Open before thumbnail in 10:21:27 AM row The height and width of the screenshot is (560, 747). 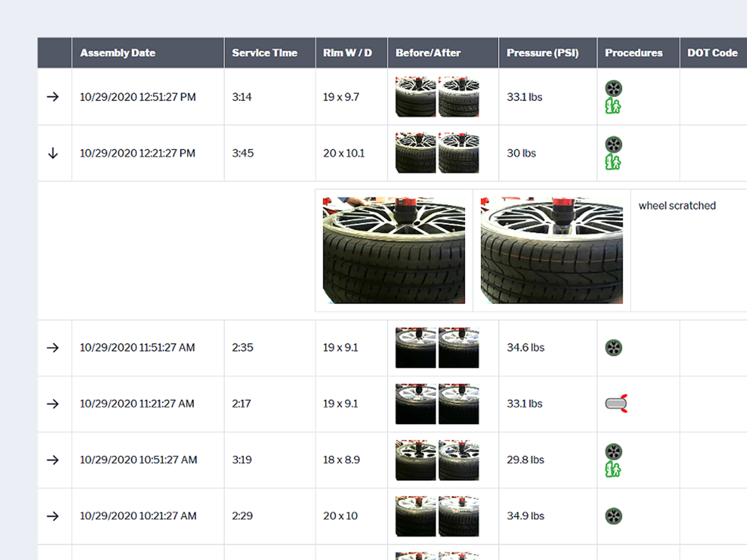(x=416, y=516)
